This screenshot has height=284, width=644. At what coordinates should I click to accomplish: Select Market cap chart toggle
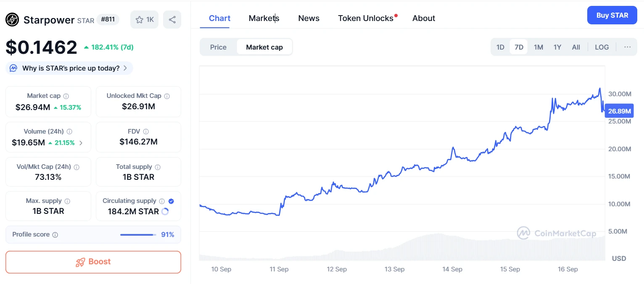[264, 47]
